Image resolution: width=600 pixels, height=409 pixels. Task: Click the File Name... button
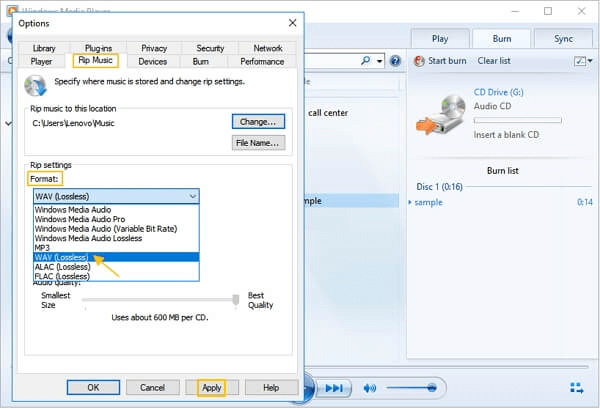click(x=258, y=143)
